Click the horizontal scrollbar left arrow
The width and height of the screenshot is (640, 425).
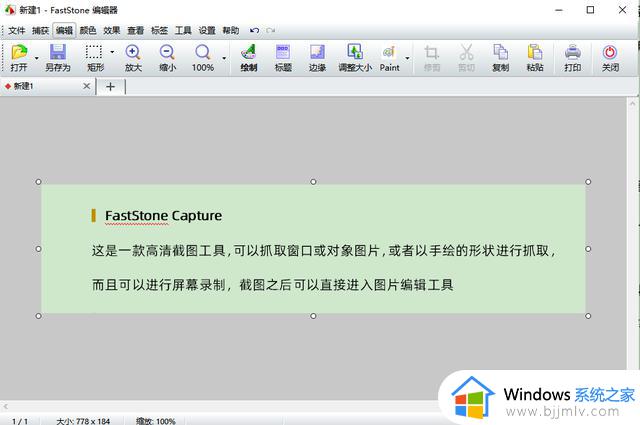tap(5, 406)
